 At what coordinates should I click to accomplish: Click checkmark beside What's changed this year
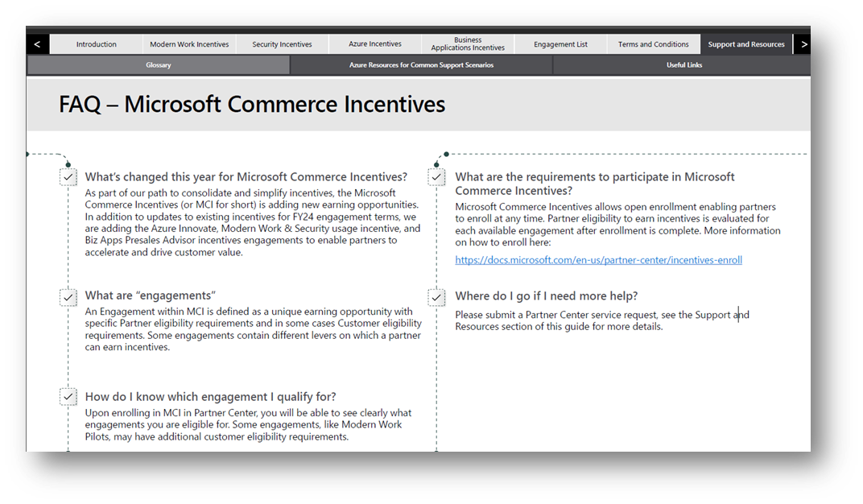(68, 177)
